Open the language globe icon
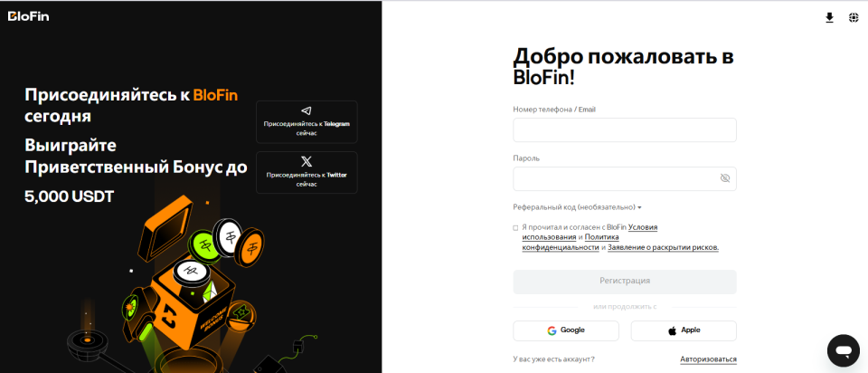The image size is (868, 373). 854,17
